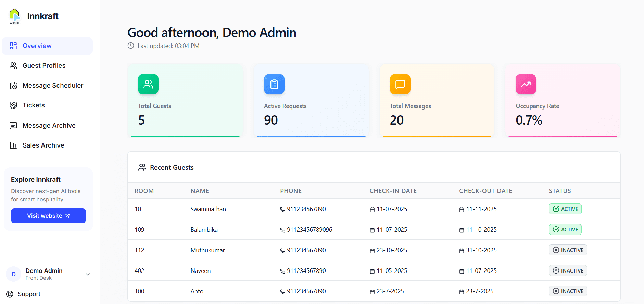Expand the Demo Admin account chevron
Screen dimensions: 644x304
[88, 274]
